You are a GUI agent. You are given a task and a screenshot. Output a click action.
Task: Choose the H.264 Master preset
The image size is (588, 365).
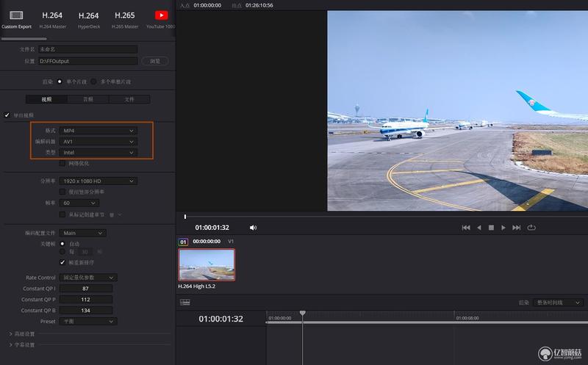tap(52, 20)
